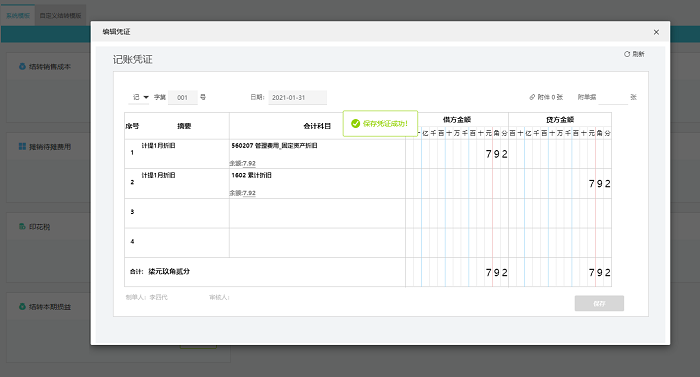This screenshot has height=377, width=700.
Task: Click the 摊销待摊费用 grid icon in background
Action: (x=22, y=147)
